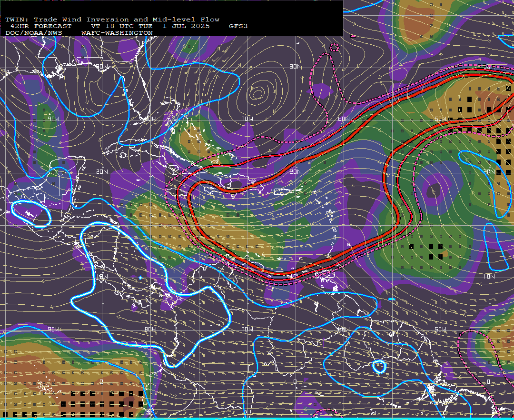Click the "WAFC-WASHINGTON" label
Screen dimensions: 514x420
(117, 33)
